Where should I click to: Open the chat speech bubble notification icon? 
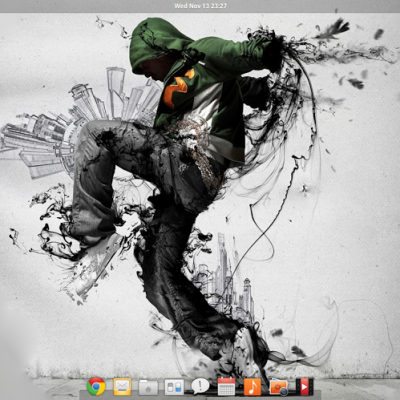200,386
